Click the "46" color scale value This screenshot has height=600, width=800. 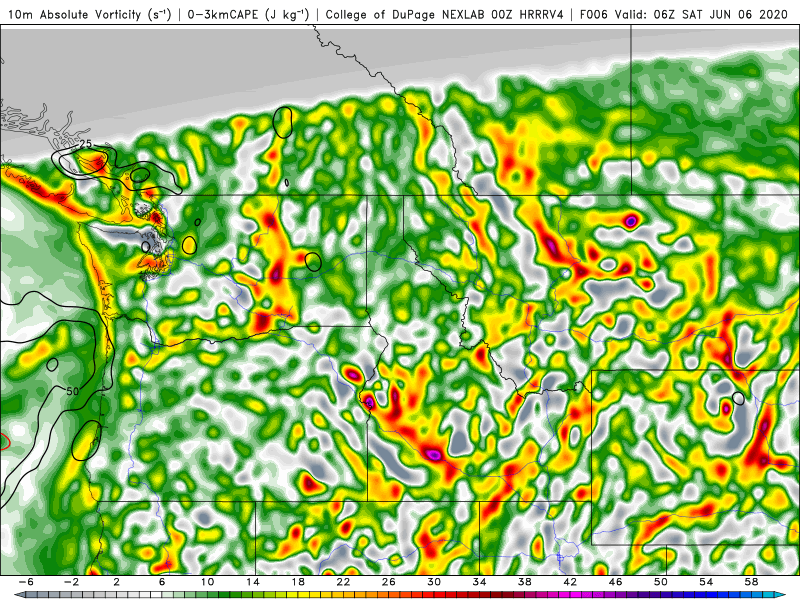615,582
